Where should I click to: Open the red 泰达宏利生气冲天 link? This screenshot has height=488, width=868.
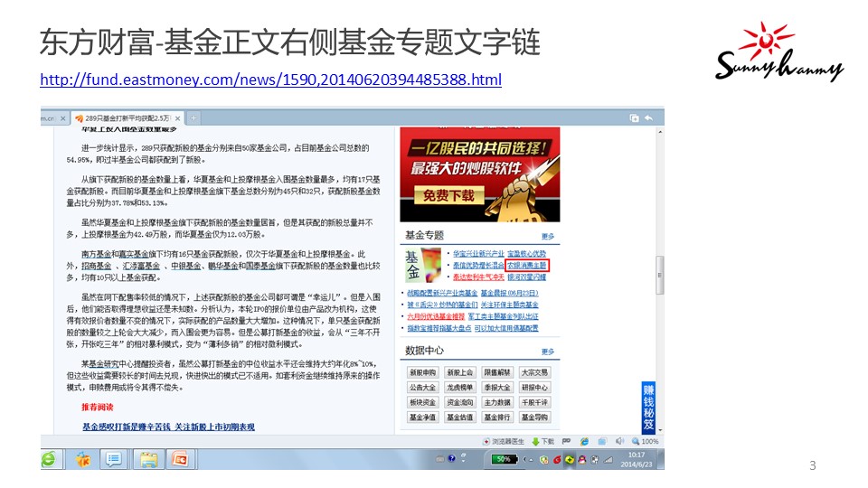[x=478, y=277]
